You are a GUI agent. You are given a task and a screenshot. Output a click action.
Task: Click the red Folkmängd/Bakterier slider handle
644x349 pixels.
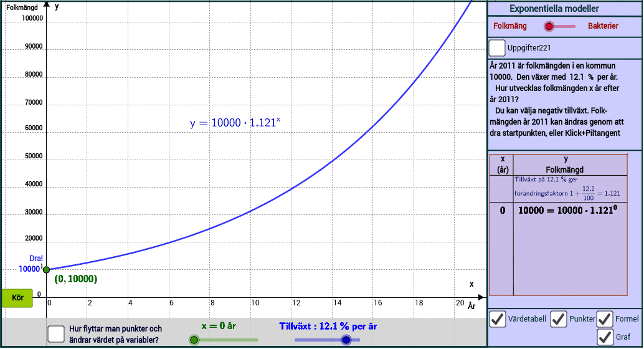pos(549,26)
